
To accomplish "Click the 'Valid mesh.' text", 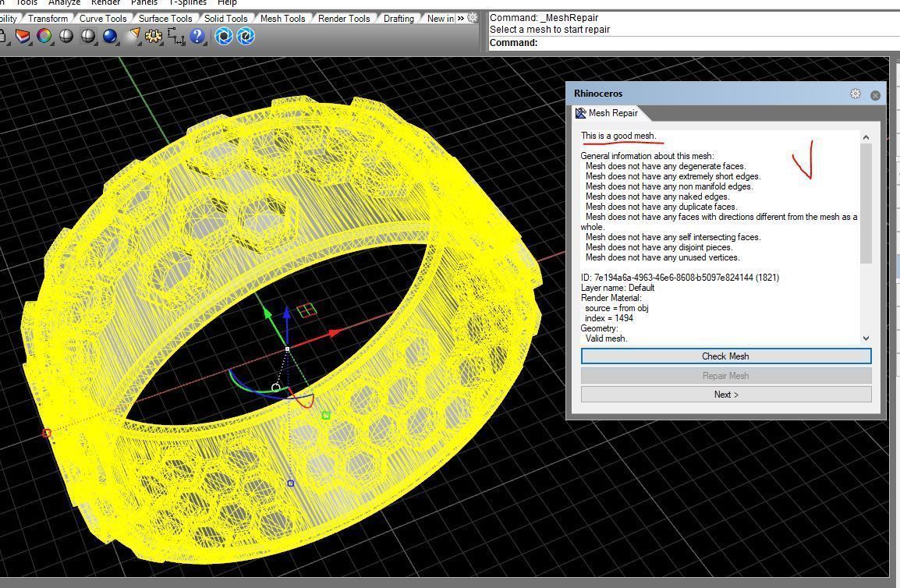I will 606,338.
